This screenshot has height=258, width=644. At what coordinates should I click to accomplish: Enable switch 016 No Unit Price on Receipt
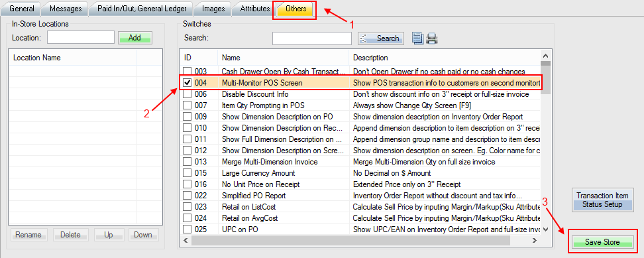188,184
